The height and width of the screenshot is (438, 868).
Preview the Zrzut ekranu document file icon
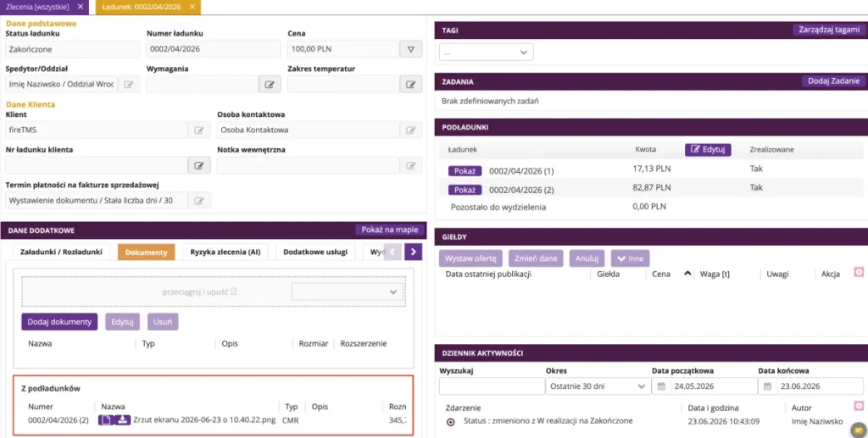[106, 419]
